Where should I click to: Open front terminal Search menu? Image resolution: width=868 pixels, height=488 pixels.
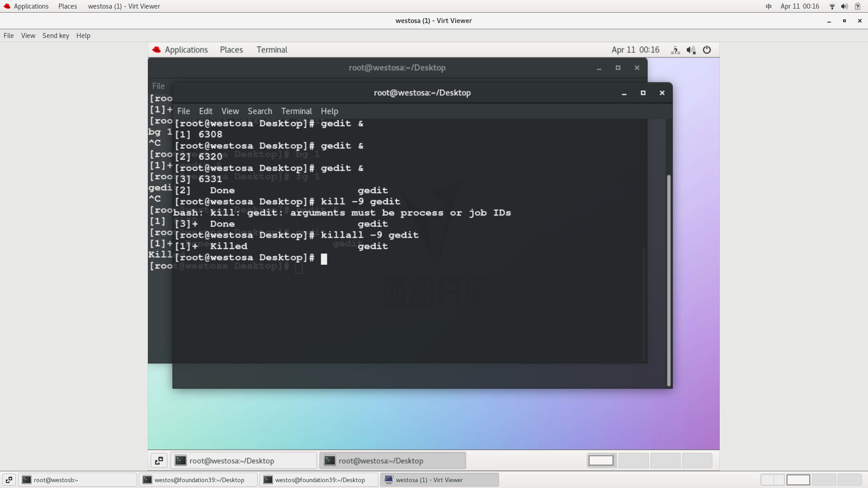(260, 111)
